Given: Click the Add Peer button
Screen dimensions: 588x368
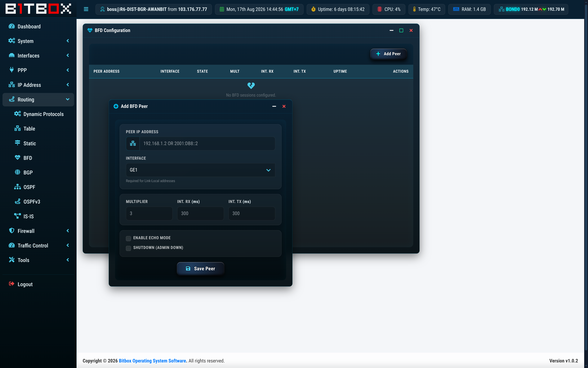Looking at the screenshot, I should (x=388, y=54).
